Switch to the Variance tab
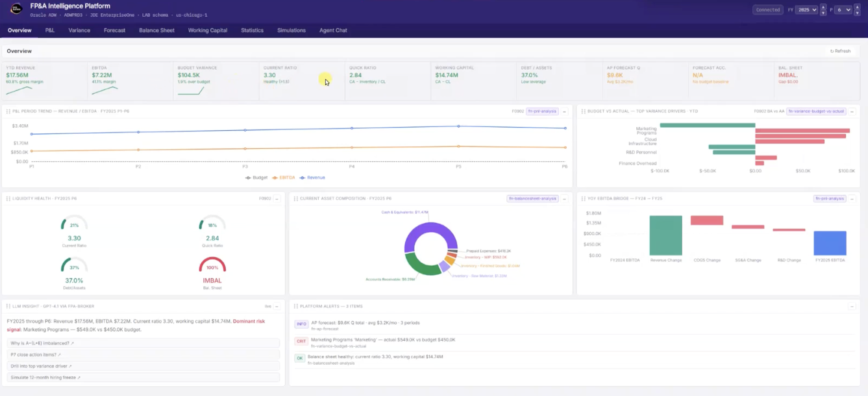Screen dimensions: 868x396 coord(79,30)
